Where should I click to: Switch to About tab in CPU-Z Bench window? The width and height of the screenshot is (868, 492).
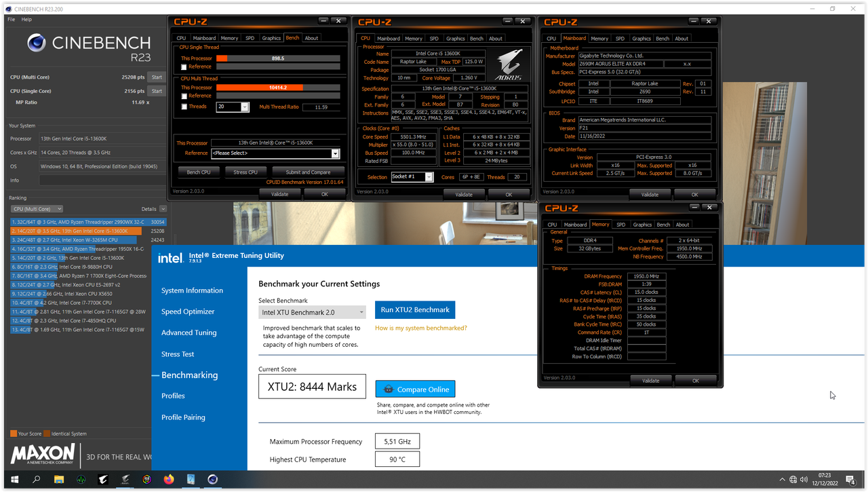(311, 38)
